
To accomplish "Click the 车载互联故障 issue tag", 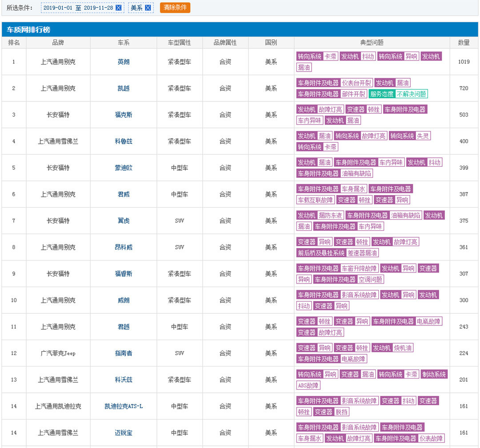I will 315,200.
